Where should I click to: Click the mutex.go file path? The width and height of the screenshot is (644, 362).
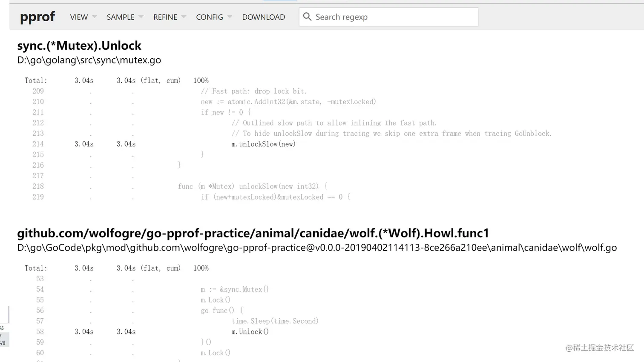tap(89, 60)
